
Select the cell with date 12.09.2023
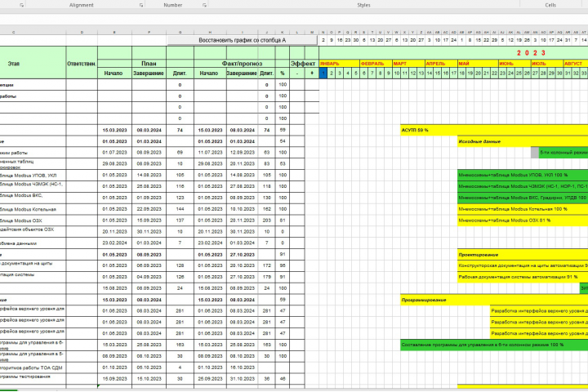tap(243, 153)
